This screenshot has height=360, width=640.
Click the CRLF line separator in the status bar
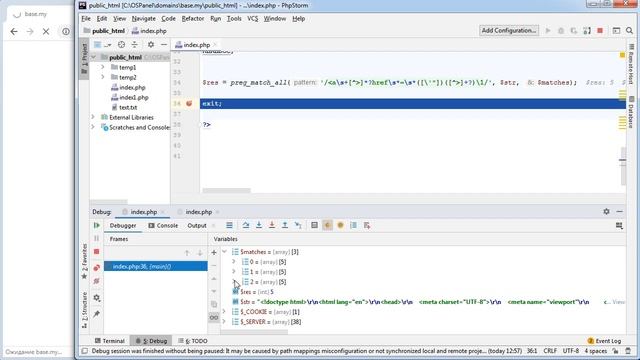click(550, 351)
